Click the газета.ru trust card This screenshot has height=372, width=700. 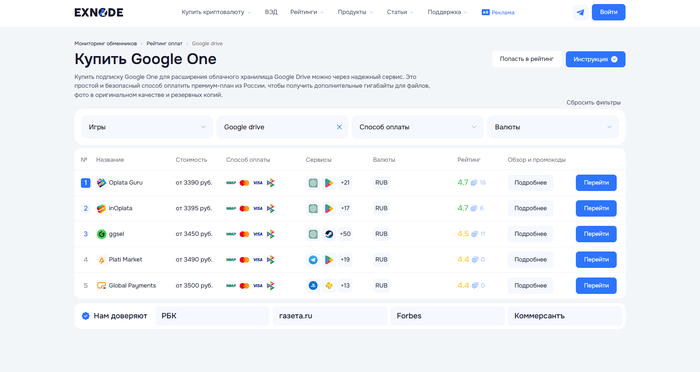point(330,316)
